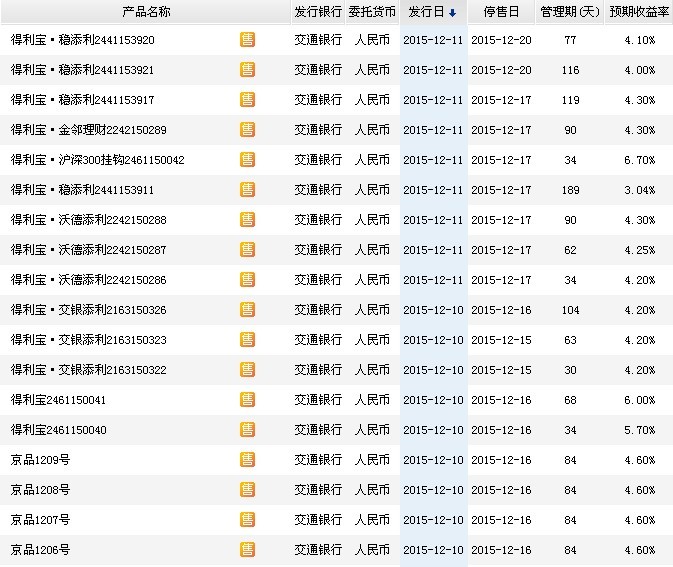
Task: Sort by 产品名称 column header
Action: tap(146, 12)
